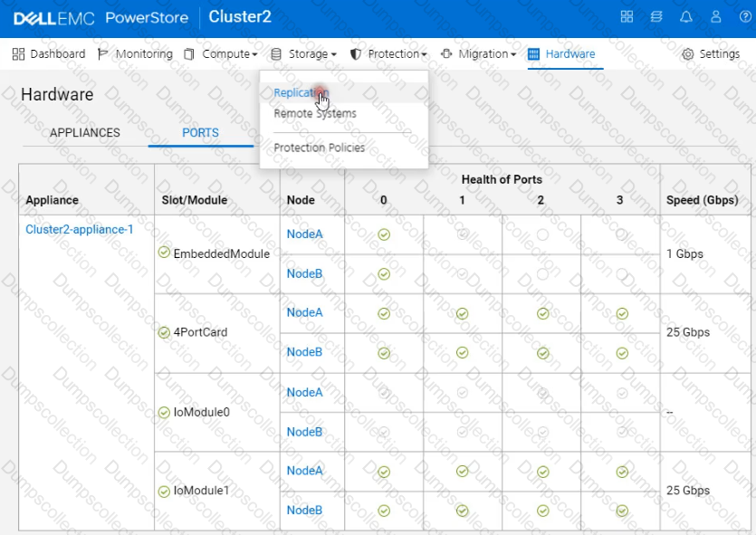
Task: Click the Dashboard grid icon
Action: (18, 54)
